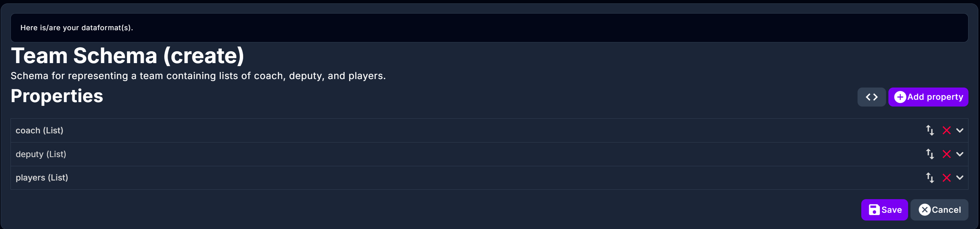Delete the deputy property with red X
Screen dimensions: 980x229
(946, 154)
